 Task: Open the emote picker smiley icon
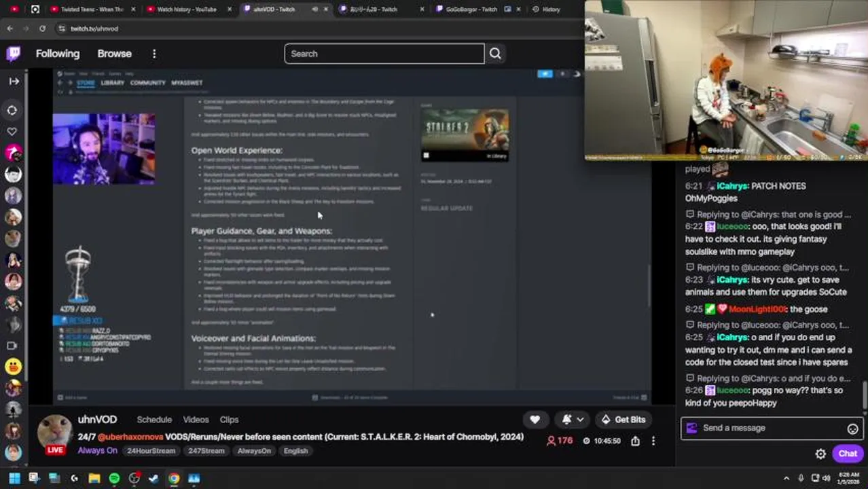coord(852,429)
